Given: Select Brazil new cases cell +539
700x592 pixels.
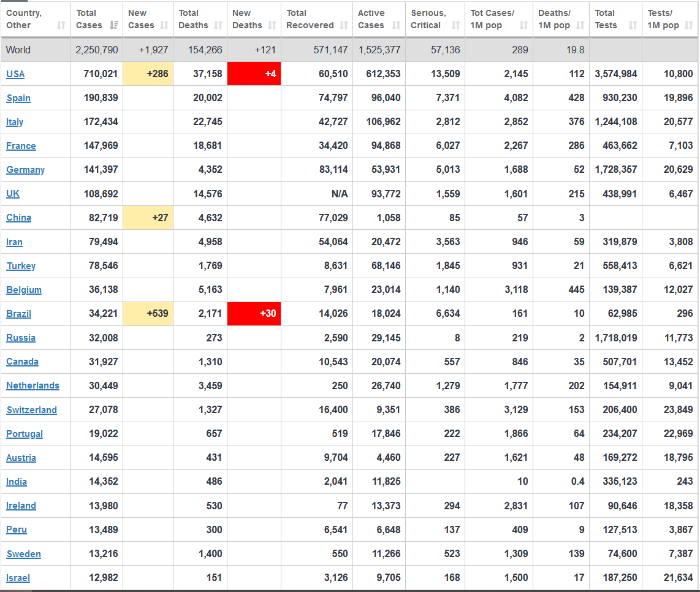Looking at the screenshot, I should pos(148,313).
